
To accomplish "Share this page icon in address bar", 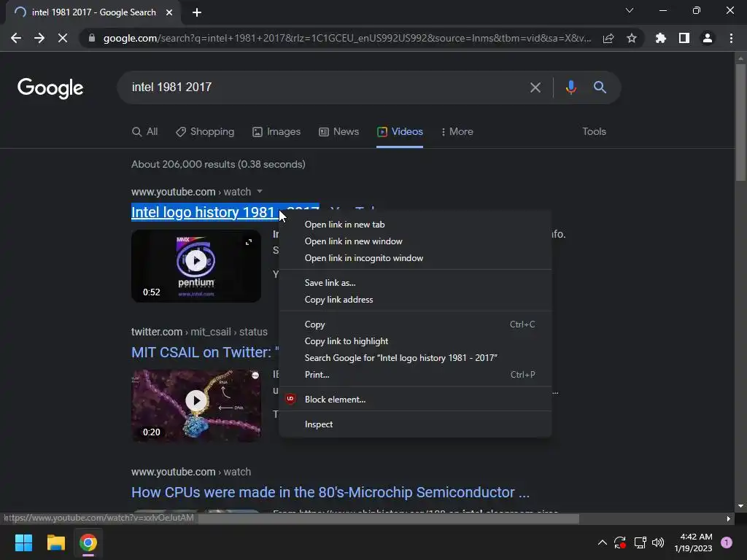I will (x=608, y=38).
